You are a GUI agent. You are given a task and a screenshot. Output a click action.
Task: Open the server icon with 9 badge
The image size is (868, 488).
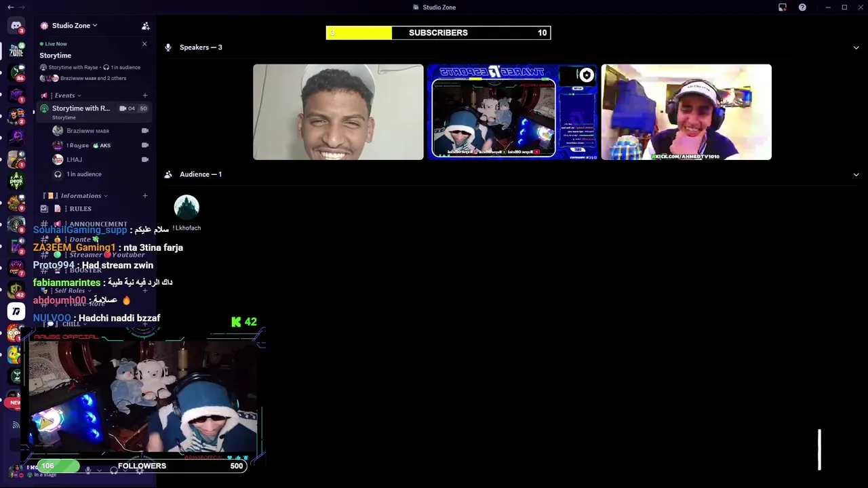click(16, 203)
